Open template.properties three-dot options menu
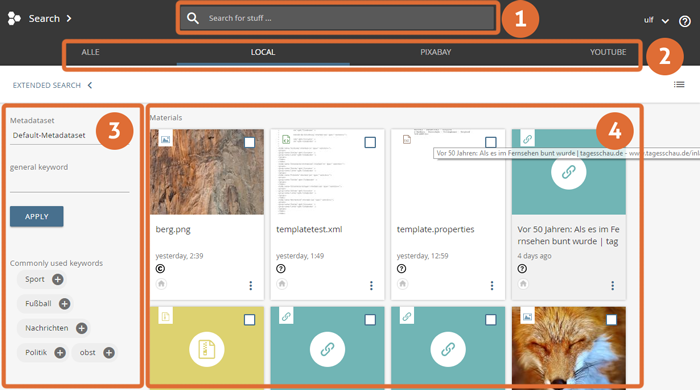This screenshot has width=700, height=390. click(x=492, y=286)
